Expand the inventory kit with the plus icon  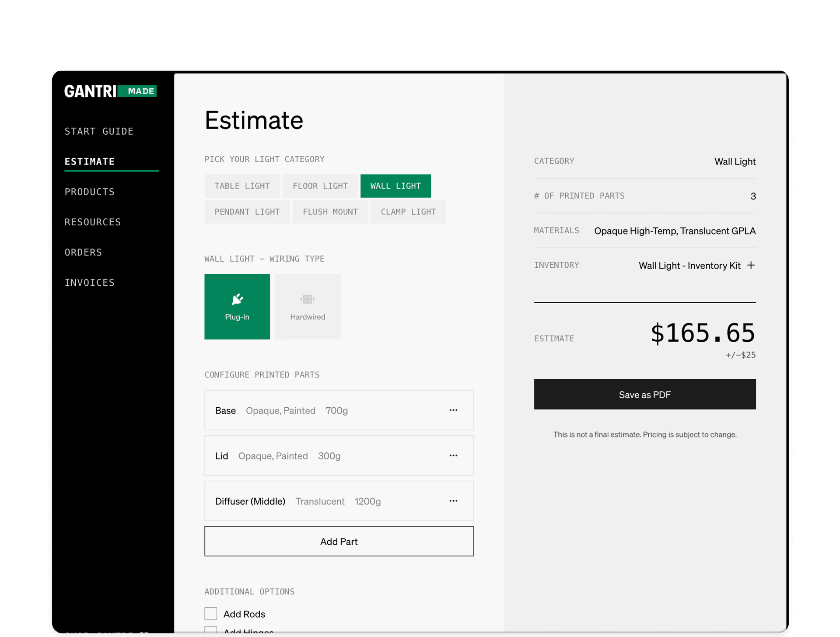pos(751,265)
